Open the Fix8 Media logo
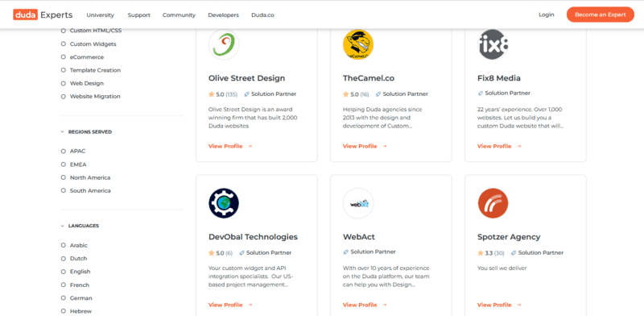The image size is (644, 316). coord(493,44)
